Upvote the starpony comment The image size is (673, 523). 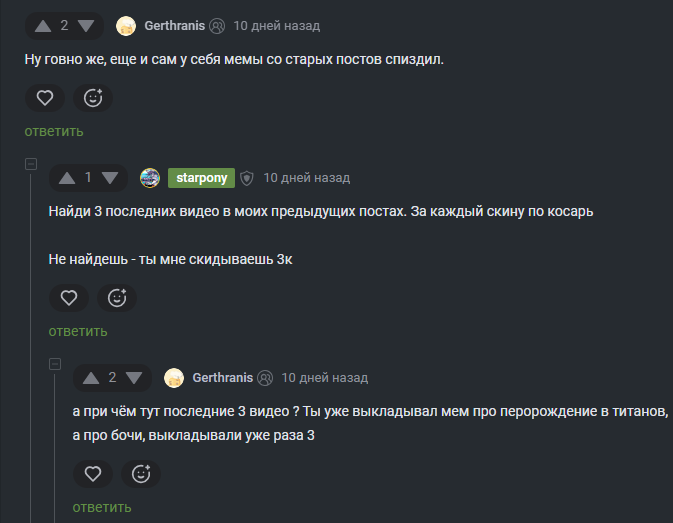click(x=67, y=178)
